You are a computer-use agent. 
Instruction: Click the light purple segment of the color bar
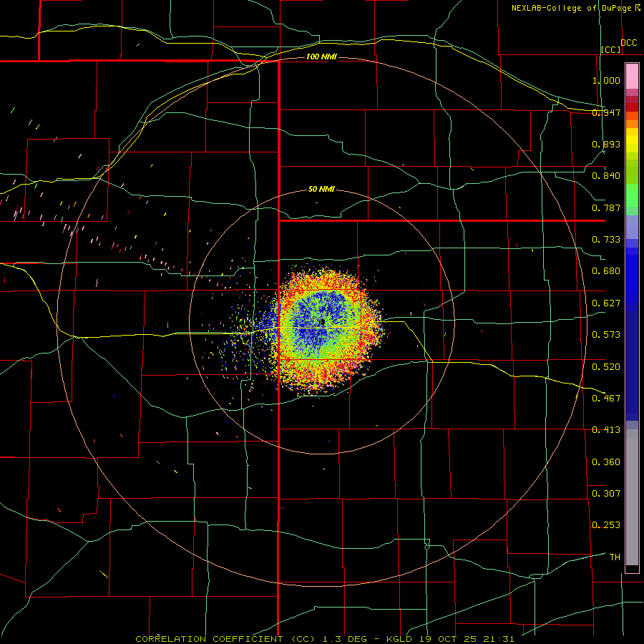[632, 227]
